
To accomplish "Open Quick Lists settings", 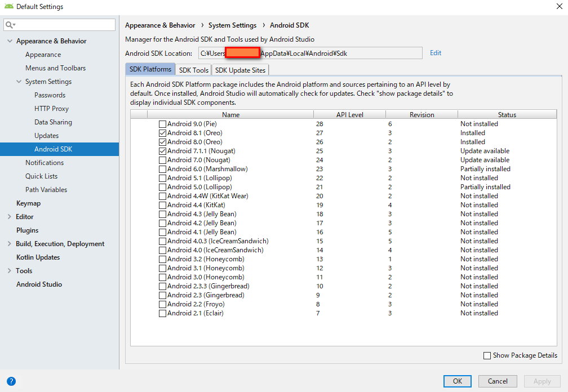I will coord(41,176).
